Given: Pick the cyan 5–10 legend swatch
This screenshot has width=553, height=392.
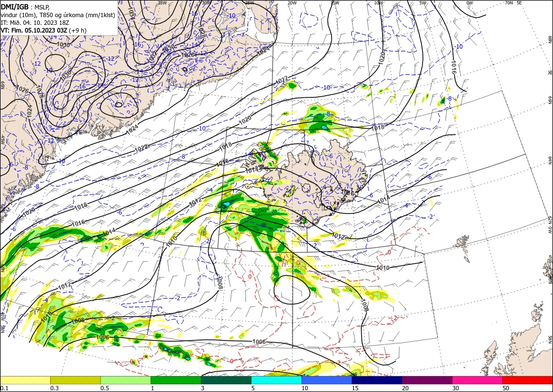Looking at the screenshot, I should click(x=276, y=380).
